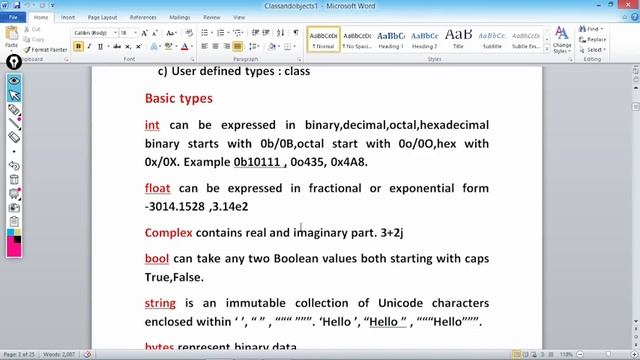
Task: Open the Mailings tab
Action: point(180,18)
